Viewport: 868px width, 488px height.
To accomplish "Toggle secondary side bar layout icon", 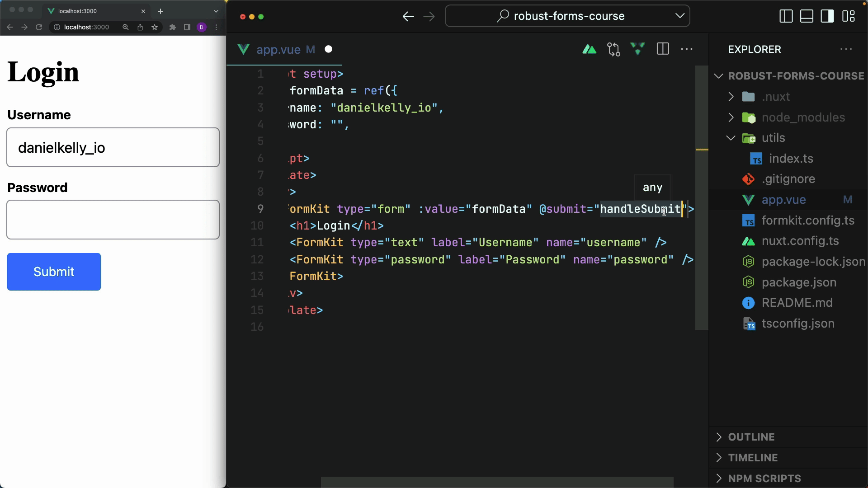I will (828, 16).
